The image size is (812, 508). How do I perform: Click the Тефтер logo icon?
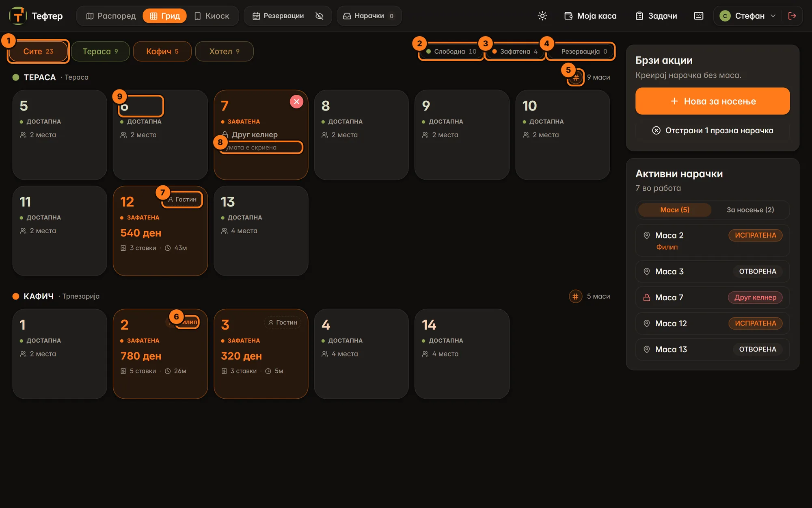click(18, 16)
